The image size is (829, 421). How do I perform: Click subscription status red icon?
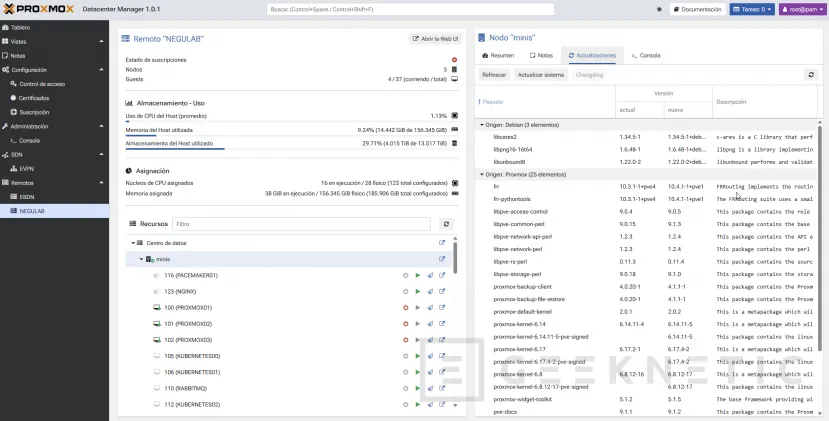point(454,60)
